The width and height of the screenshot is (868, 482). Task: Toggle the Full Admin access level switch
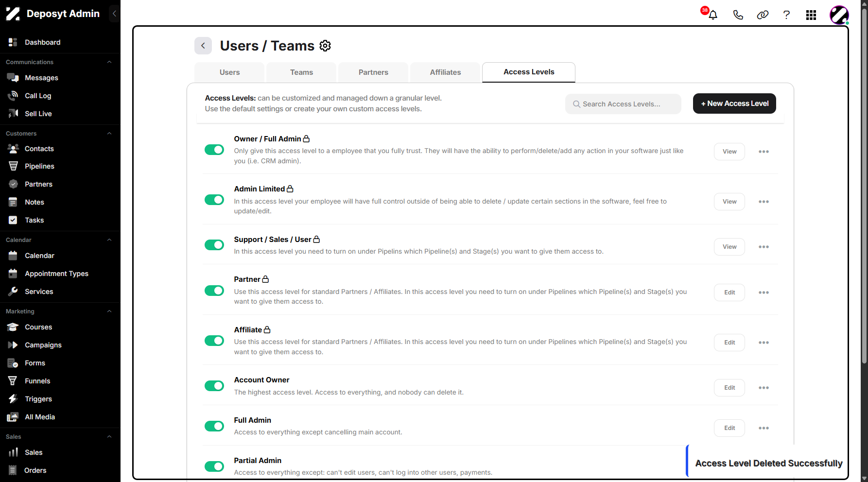point(214,426)
